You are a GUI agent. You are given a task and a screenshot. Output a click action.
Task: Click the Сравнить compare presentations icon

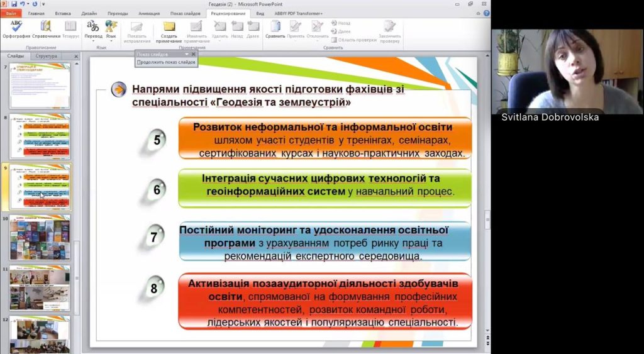pos(275,30)
